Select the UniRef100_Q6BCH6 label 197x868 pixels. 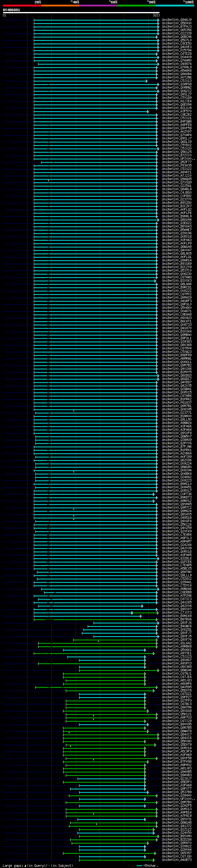pyautogui.click(x=176, y=37)
